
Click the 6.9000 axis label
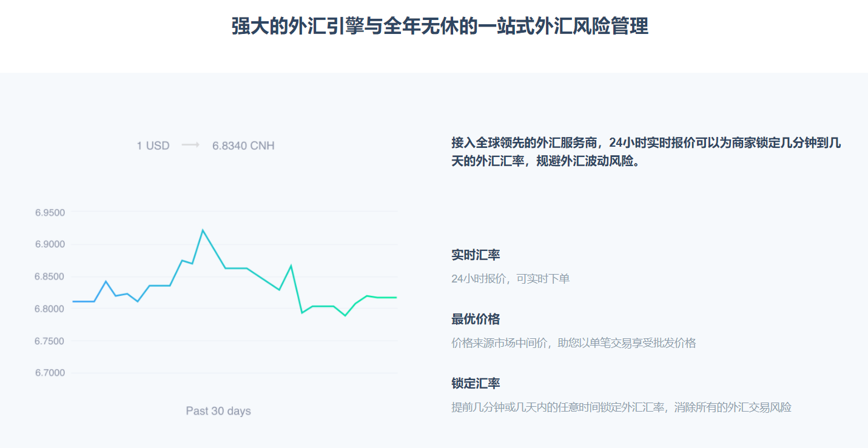pos(50,245)
